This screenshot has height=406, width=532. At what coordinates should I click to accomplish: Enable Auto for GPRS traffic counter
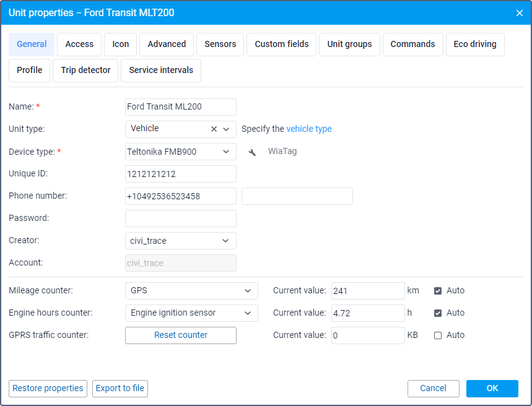click(438, 335)
